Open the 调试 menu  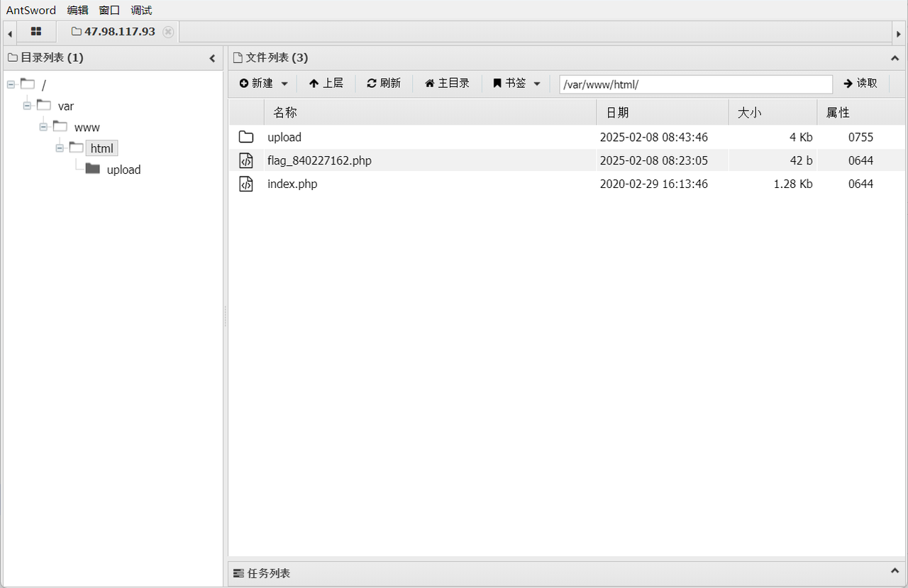(141, 10)
